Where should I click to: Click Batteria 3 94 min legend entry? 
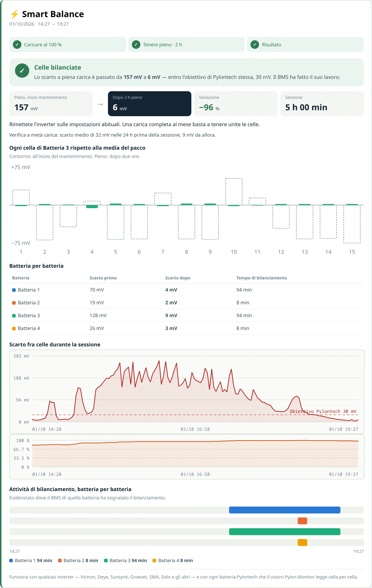pyautogui.click(x=125, y=561)
